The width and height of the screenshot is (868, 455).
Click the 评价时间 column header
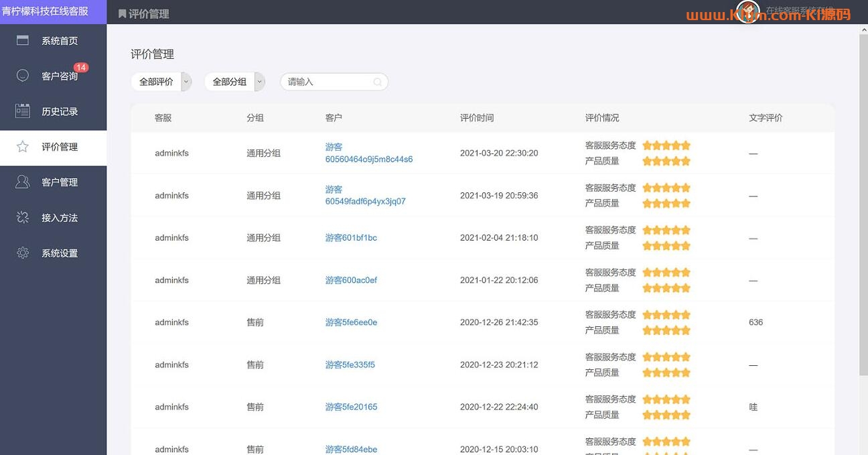[477, 118]
